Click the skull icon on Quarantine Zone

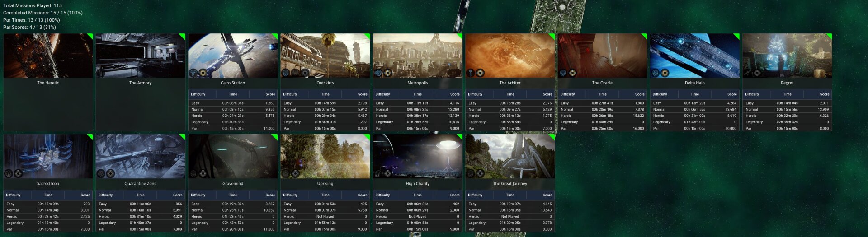(x=101, y=173)
